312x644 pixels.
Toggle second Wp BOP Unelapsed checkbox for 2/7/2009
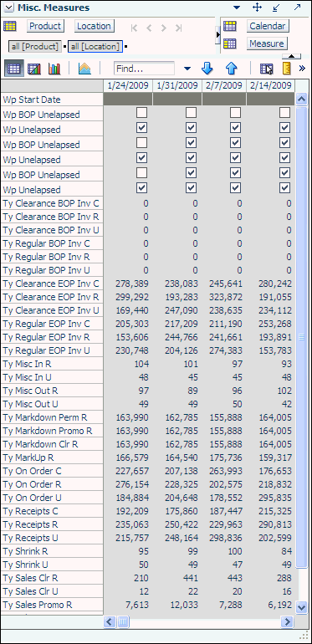tap(235, 142)
